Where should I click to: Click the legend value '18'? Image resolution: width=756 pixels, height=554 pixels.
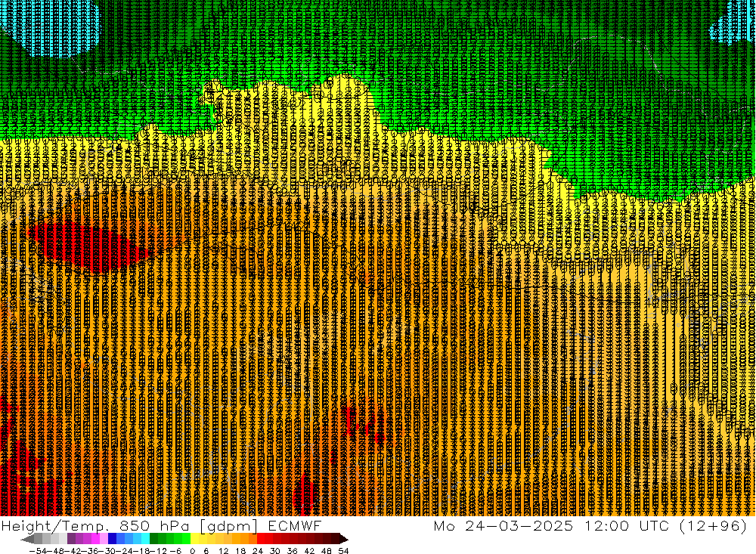240,551
